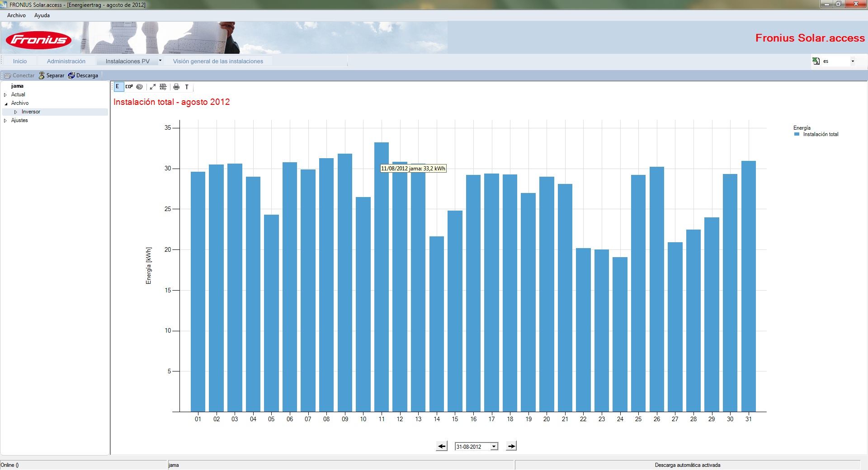Select the Energy (E) chart view
The image size is (868, 470).
(x=118, y=87)
